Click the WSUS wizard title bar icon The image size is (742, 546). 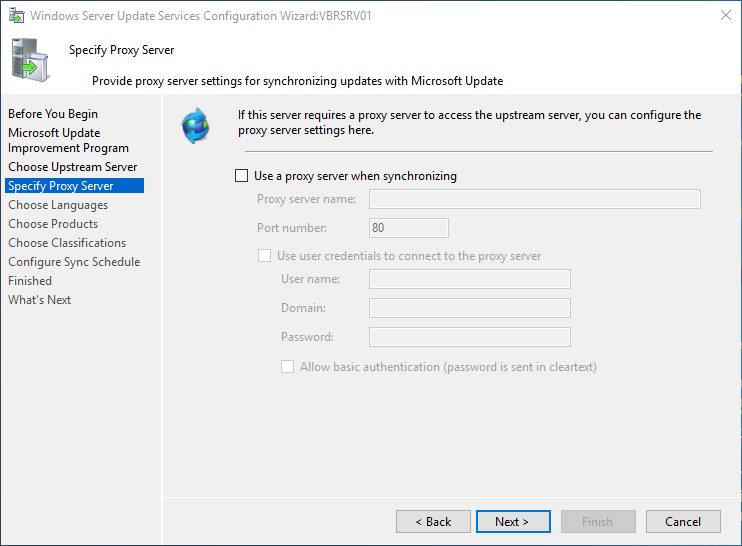[x=17, y=16]
